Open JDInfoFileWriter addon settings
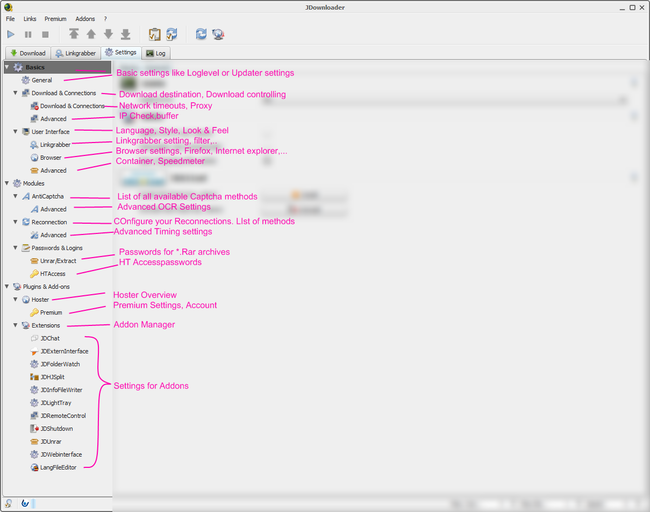 pos(56,390)
